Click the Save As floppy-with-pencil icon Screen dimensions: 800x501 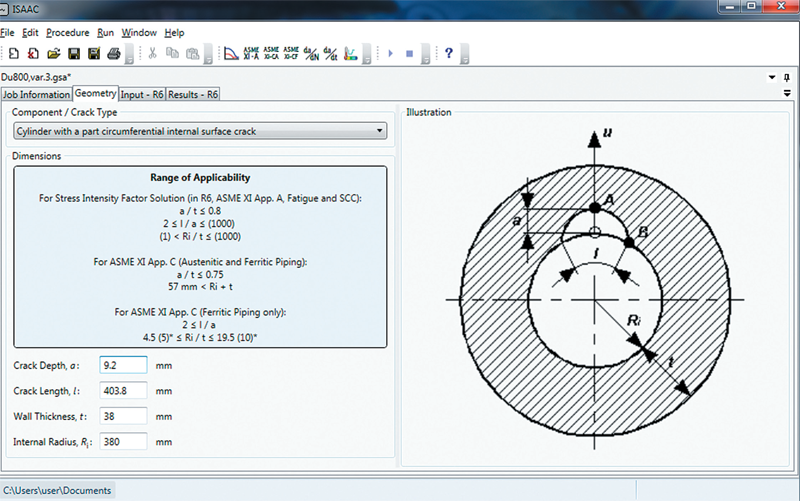(x=94, y=53)
